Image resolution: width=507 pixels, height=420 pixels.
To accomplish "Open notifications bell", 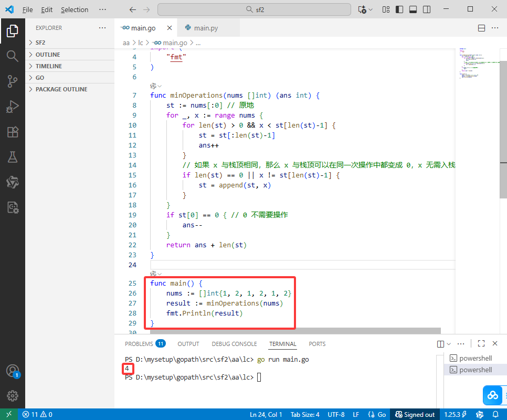I will click(495, 415).
